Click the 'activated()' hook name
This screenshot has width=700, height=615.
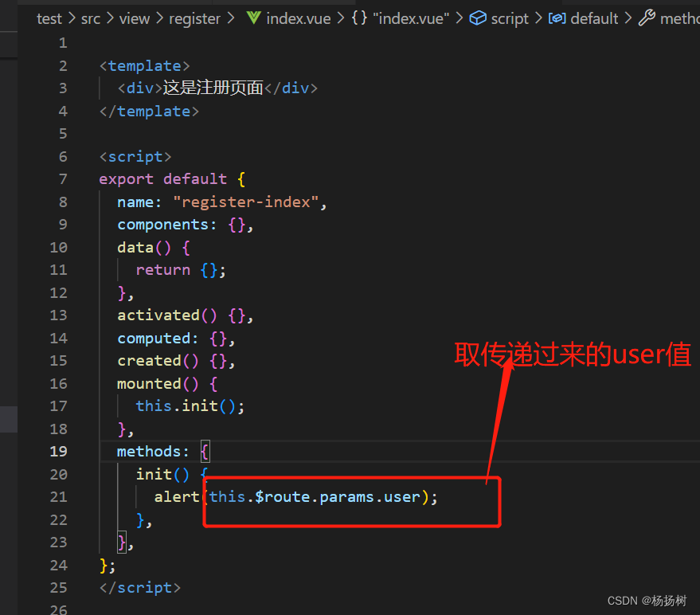167,315
